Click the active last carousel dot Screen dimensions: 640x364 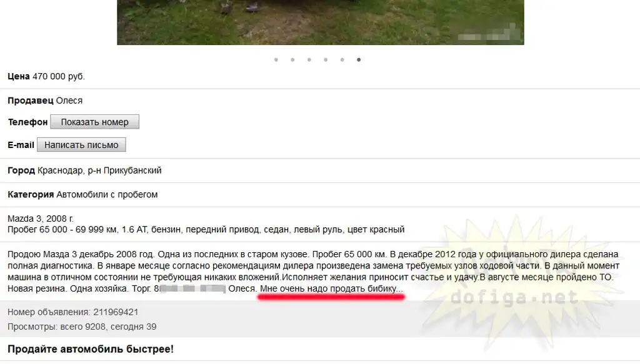click(x=359, y=60)
